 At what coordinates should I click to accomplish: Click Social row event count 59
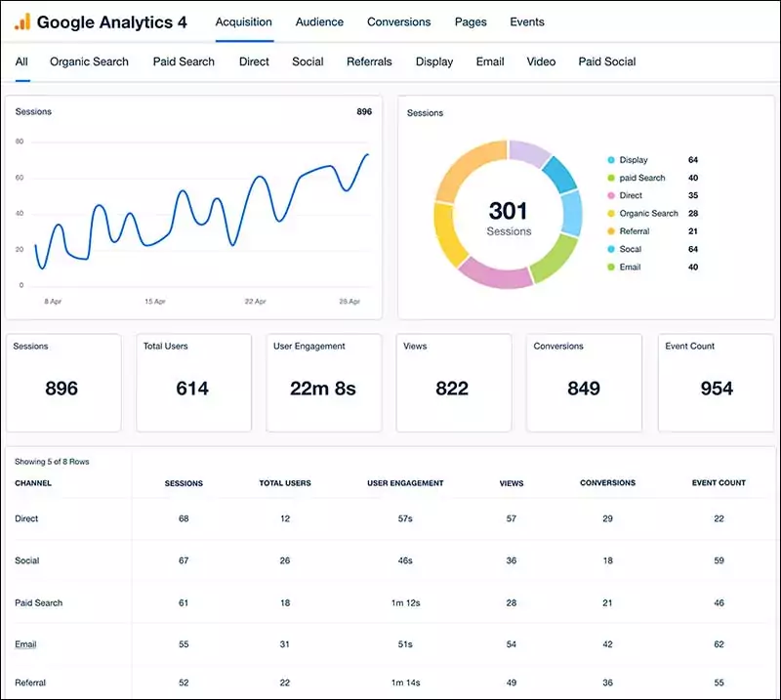coord(719,560)
